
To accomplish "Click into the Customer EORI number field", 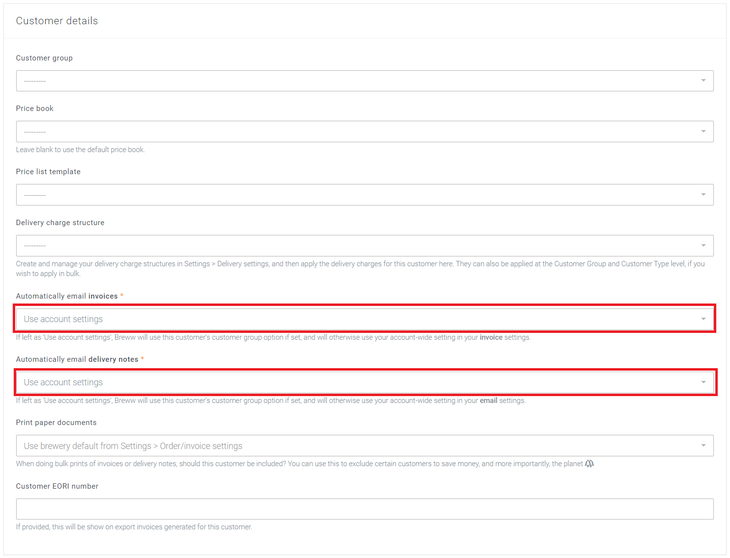I will click(x=364, y=509).
